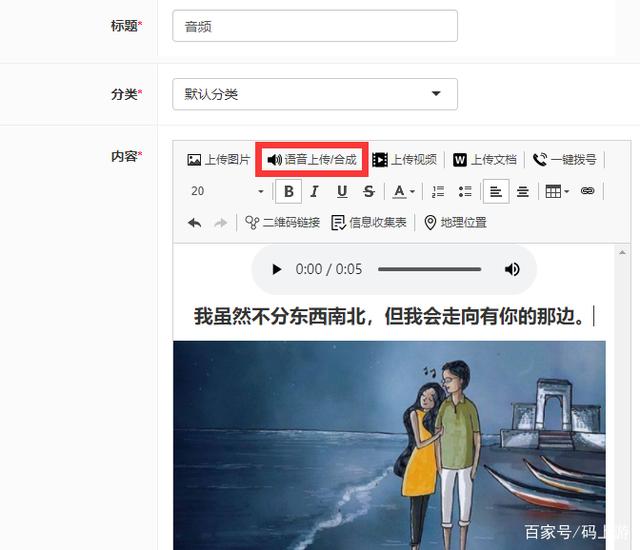Insert a hyperlink with link icon
Image resolution: width=640 pixels, height=550 pixels.
[587, 191]
